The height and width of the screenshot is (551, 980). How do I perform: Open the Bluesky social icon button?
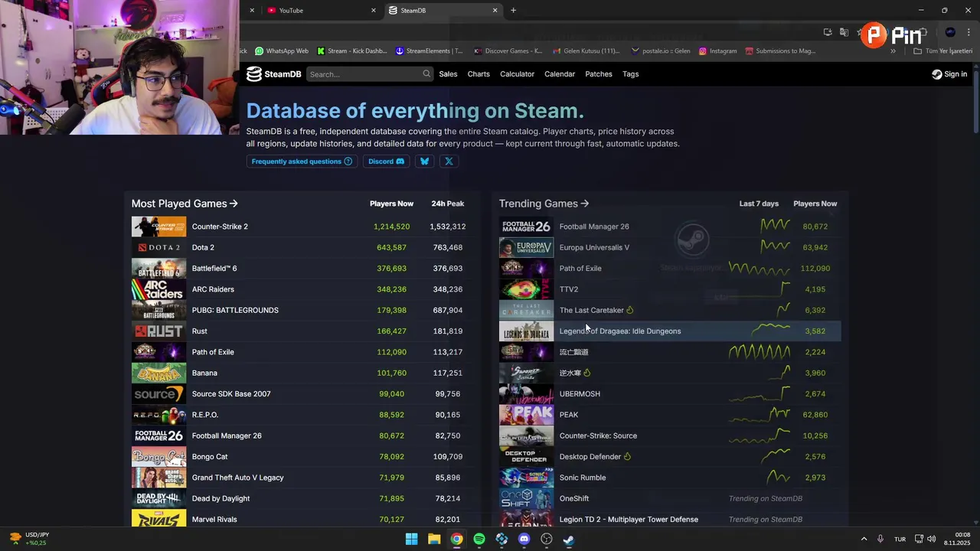(x=425, y=161)
